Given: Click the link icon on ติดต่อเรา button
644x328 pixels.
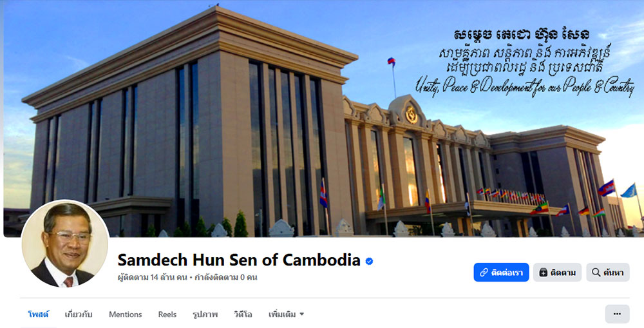Looking at the screenshot, I should 484,273.
